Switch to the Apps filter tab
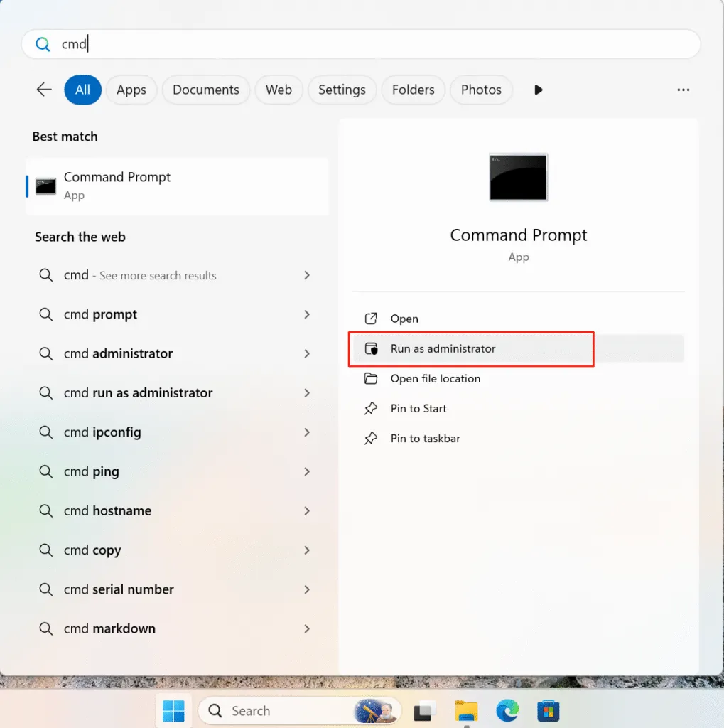This screenshot has height=728, width=724. pyautogui.click(x=131, y=90)
